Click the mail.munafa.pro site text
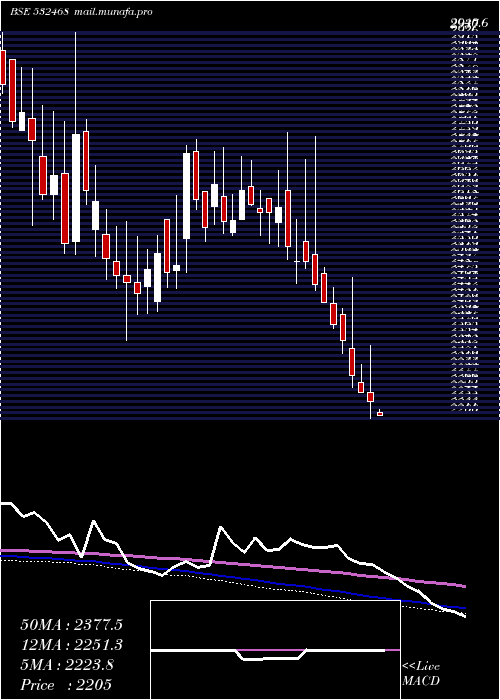The image size is (500, 700). (x=112, y=12)
